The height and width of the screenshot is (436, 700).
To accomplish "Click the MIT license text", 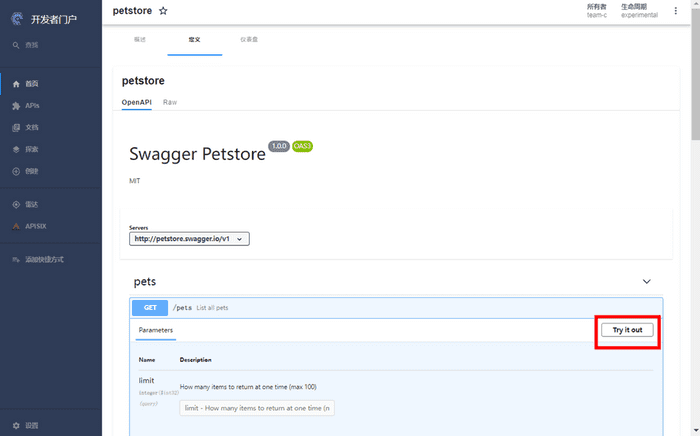I will [x=134, y=181].
